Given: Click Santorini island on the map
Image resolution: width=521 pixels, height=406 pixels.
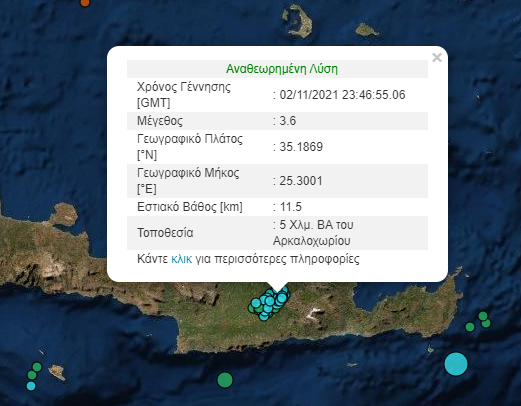Looking at the screenshot, I should 297,21.
